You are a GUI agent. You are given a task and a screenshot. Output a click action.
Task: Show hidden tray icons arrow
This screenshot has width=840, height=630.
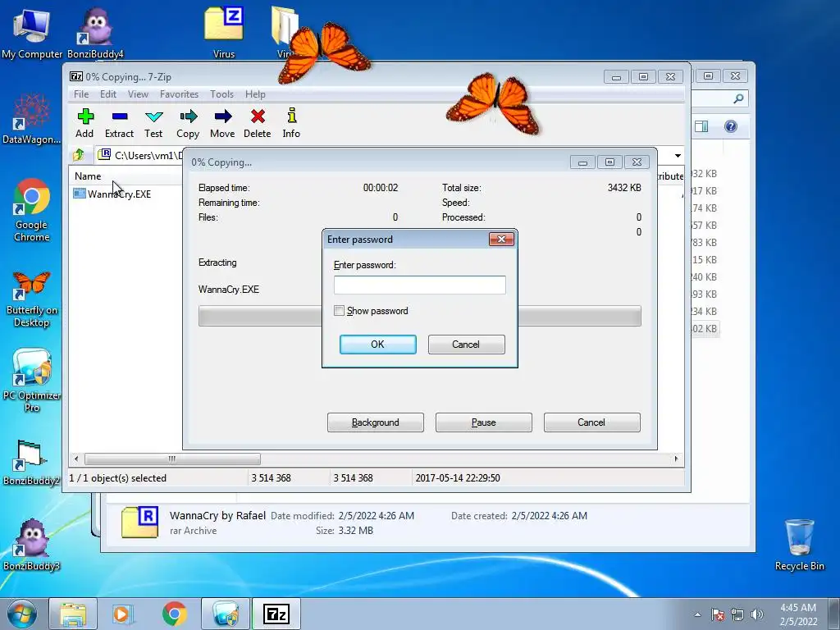[697, 614]
